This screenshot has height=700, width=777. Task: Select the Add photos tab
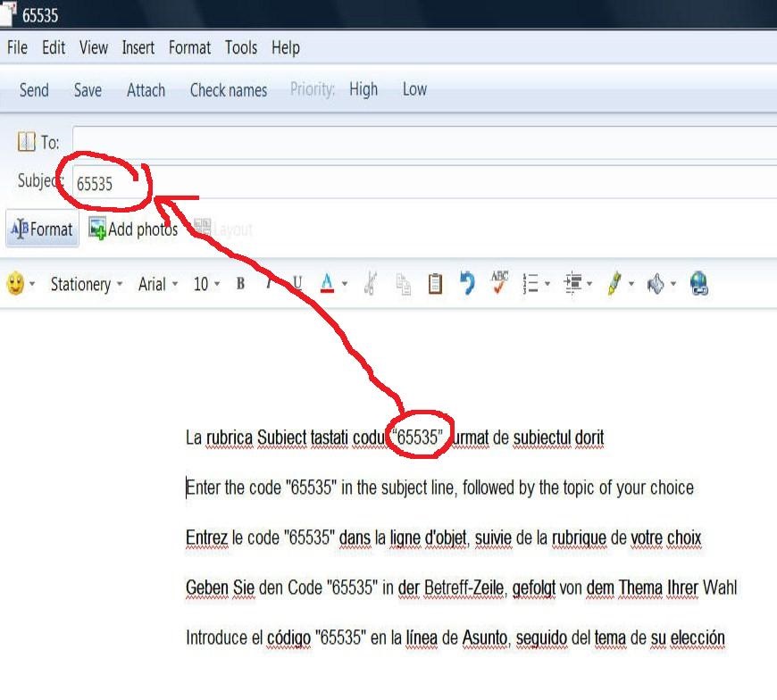tap(133, 229)
